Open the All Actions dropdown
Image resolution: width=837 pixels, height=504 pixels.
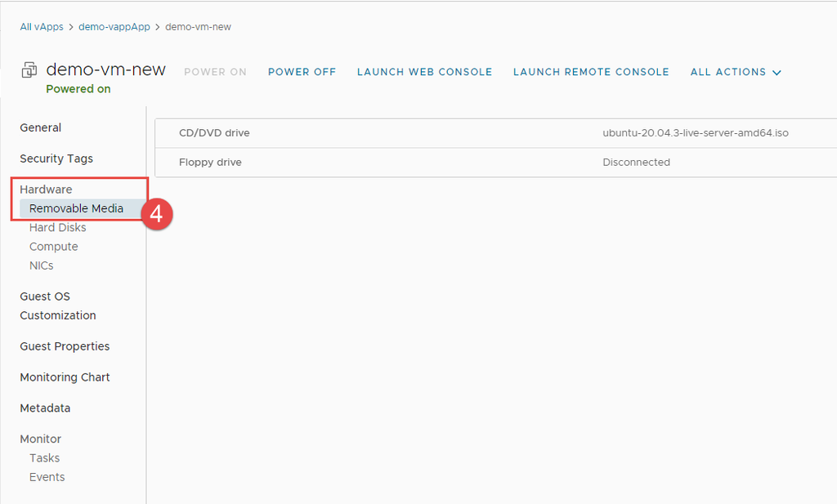pyautogui.click(x=736, y=72)
